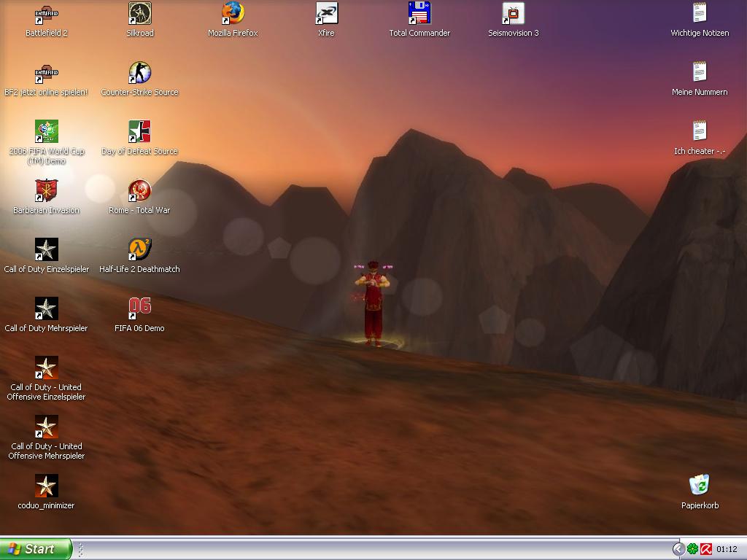Click the Papierkorb recycle bin
Viewport: 747px width, 560px height.
coord(700,486)
